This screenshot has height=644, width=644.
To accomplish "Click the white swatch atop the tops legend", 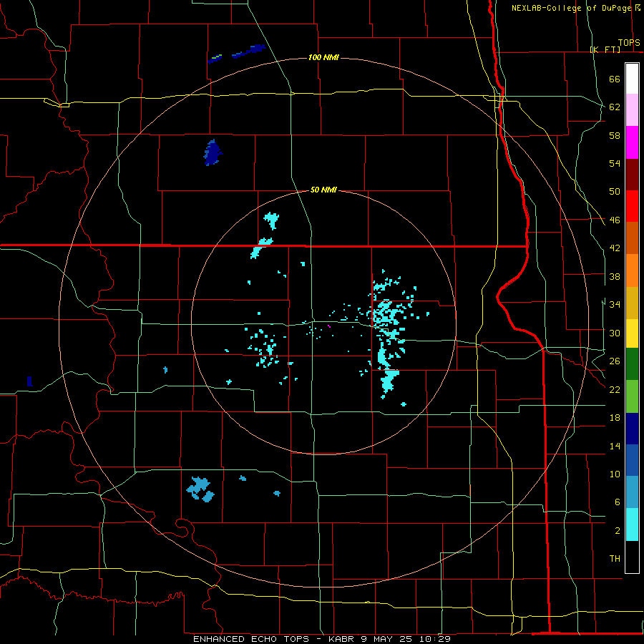I will click(632, 79).
